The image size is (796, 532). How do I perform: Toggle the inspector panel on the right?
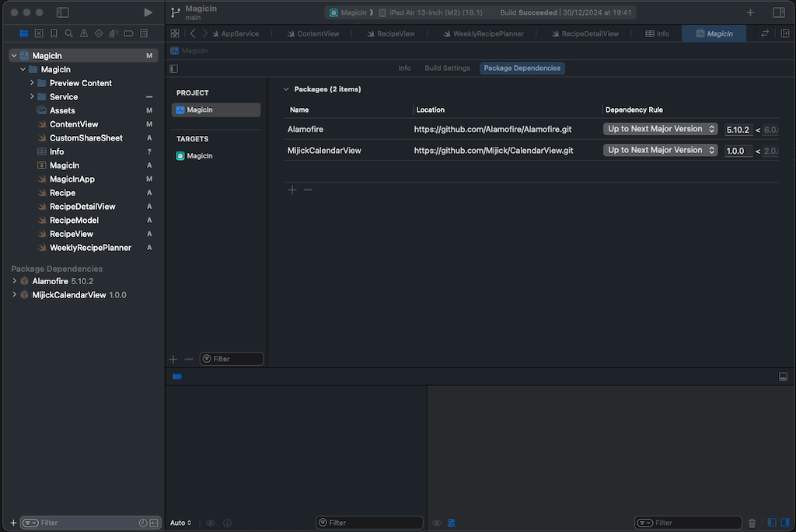pos(778,12)
